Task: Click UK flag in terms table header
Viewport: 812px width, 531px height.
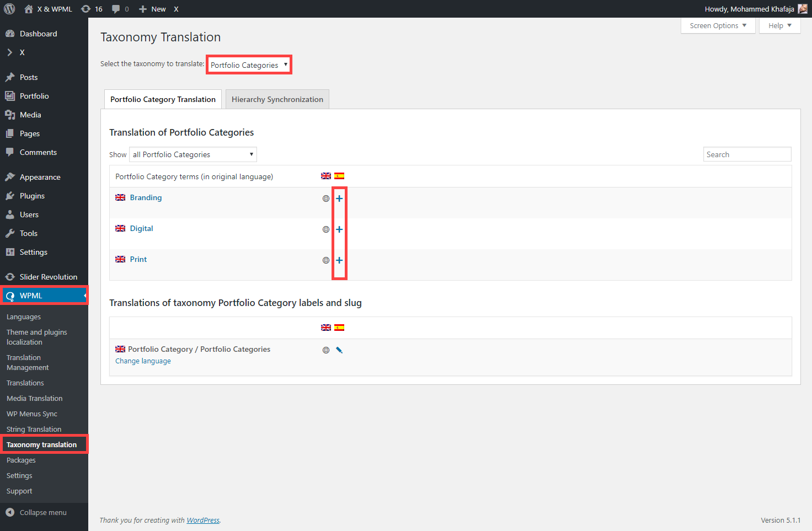Action: click(x=326, y=176)
